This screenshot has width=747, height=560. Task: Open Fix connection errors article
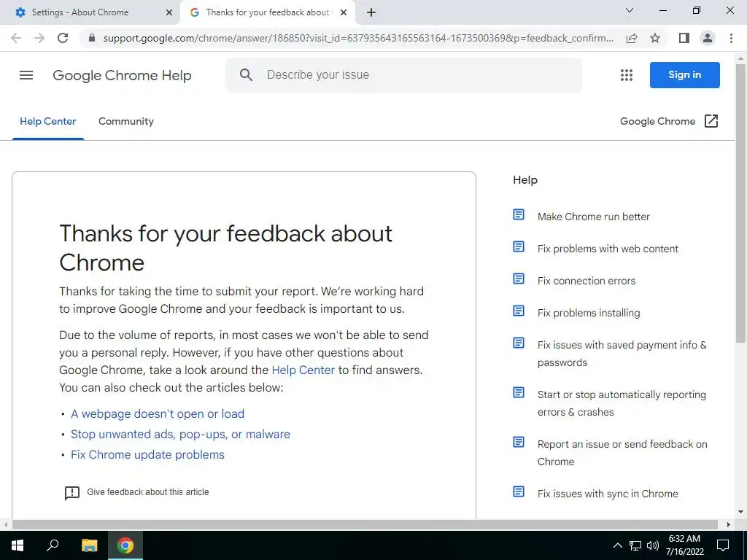587,281
